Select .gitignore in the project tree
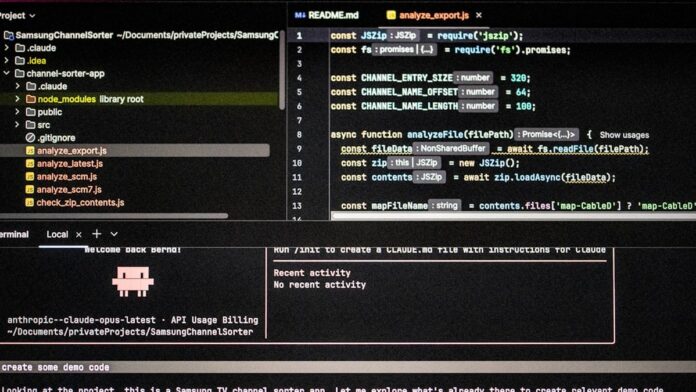Screen dimensions: 696x392 point(56,138)
